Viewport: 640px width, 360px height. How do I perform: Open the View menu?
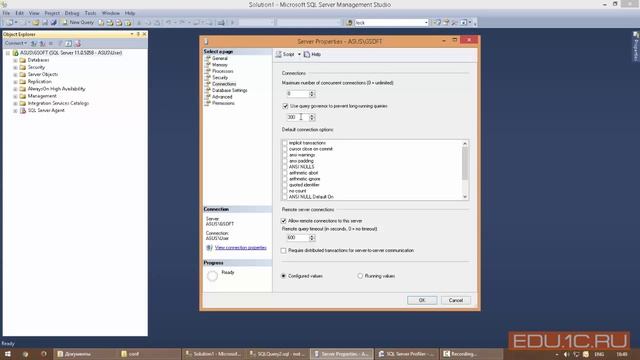point(34,13)
